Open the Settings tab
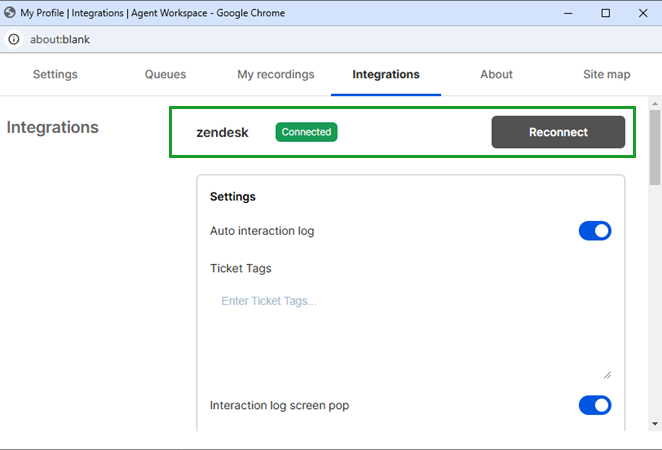The width and height of the screenshot is (662, 450). click(x=55, y=74)
